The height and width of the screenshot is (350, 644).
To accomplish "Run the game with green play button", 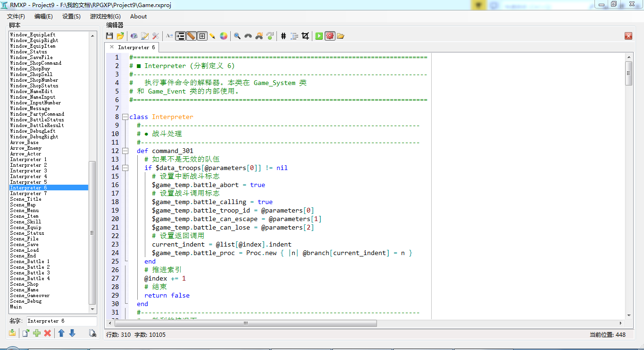I will click(319, 36).
